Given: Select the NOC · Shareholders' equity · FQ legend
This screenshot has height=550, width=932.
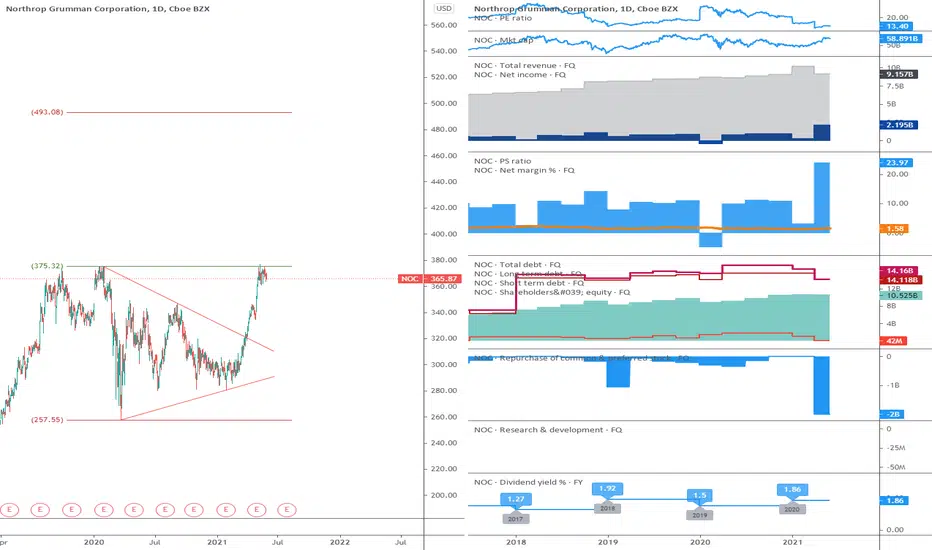Looking at the screenshot, I should click(x=552, y=293).
